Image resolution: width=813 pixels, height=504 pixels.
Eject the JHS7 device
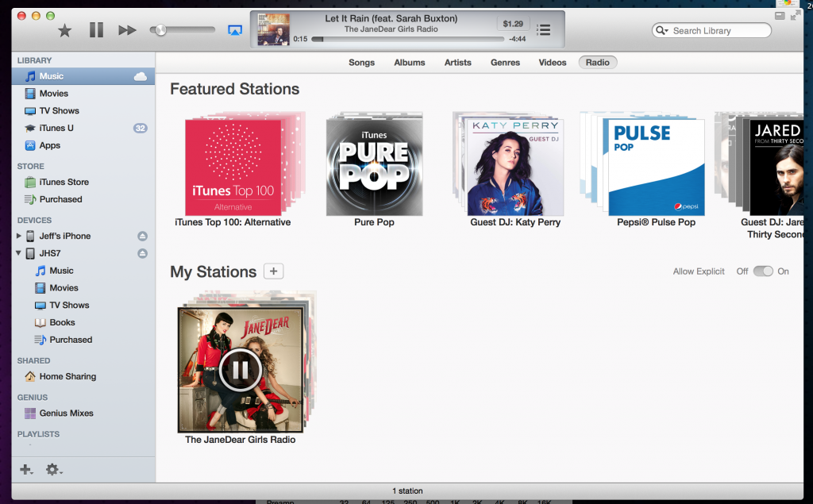(142, 253)
